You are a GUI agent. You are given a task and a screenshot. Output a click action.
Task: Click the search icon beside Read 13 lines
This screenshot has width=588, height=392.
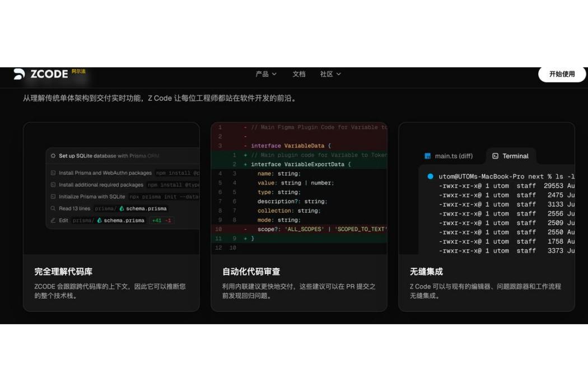[53, 208]
